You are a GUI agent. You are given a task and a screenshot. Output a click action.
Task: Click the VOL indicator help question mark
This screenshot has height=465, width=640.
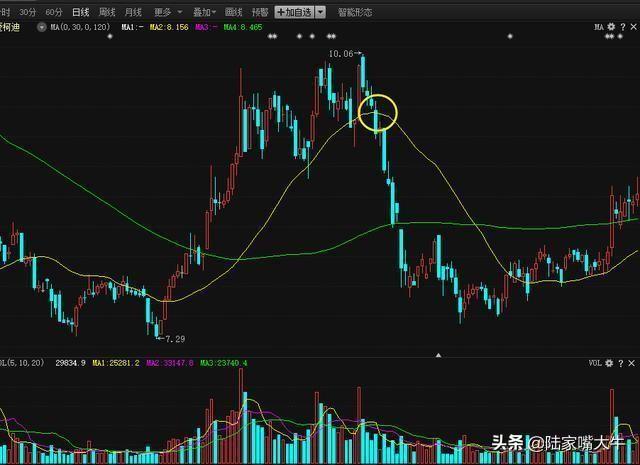(620, 363)
